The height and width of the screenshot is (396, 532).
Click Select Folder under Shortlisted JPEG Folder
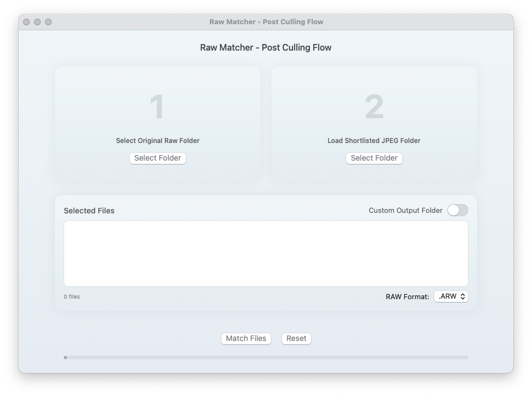click(374, 158)
